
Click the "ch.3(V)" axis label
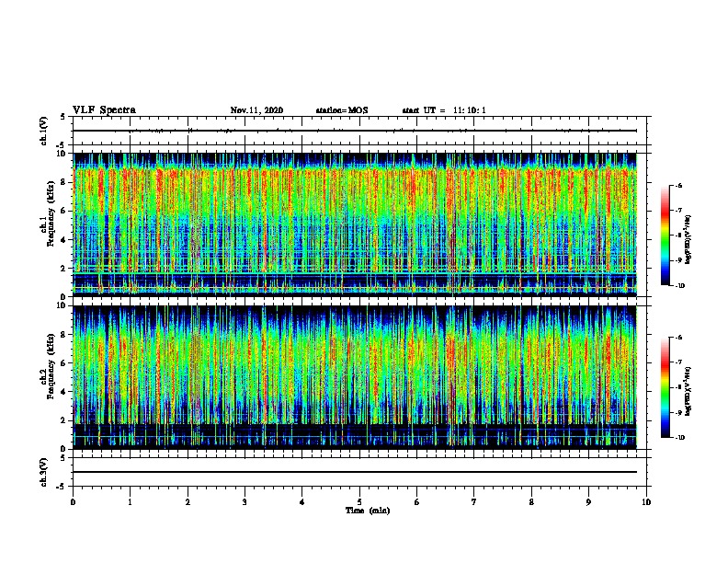click(44, 472)
